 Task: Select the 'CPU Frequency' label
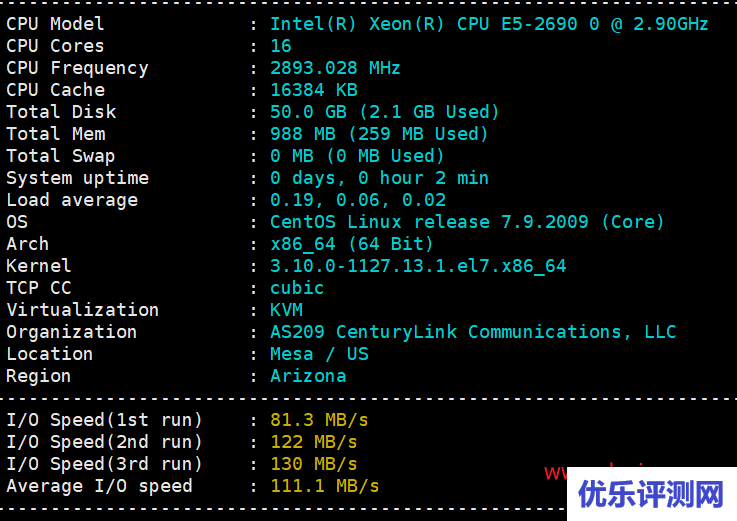(77, 68)
